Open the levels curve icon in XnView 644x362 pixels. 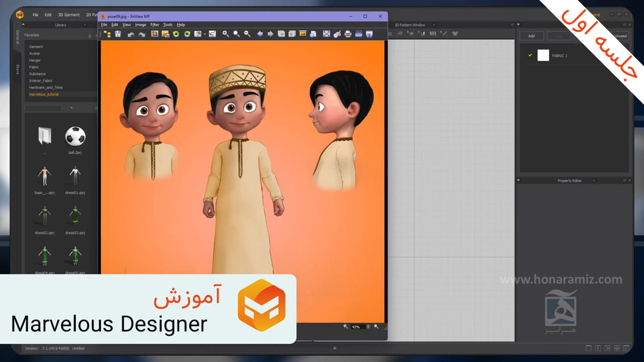point(212,34)
